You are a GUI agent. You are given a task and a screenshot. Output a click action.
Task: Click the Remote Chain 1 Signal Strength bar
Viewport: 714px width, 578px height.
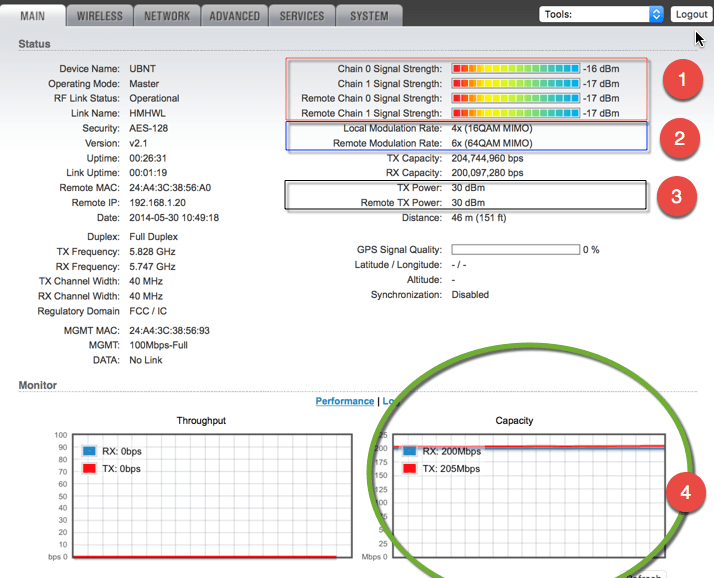tap(515, 114)
